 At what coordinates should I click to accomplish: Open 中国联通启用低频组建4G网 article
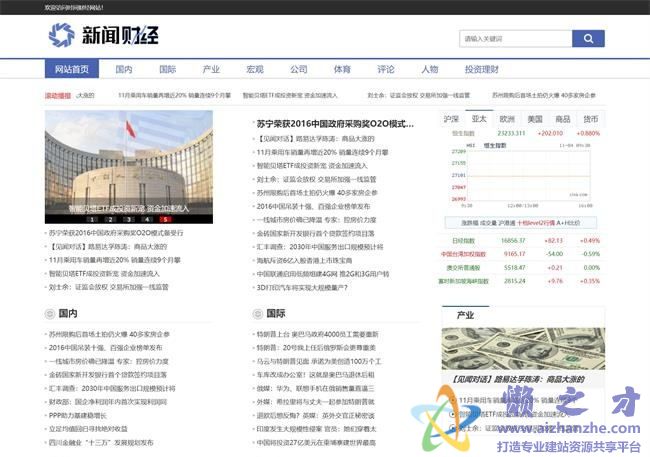(x=323, y=274)
